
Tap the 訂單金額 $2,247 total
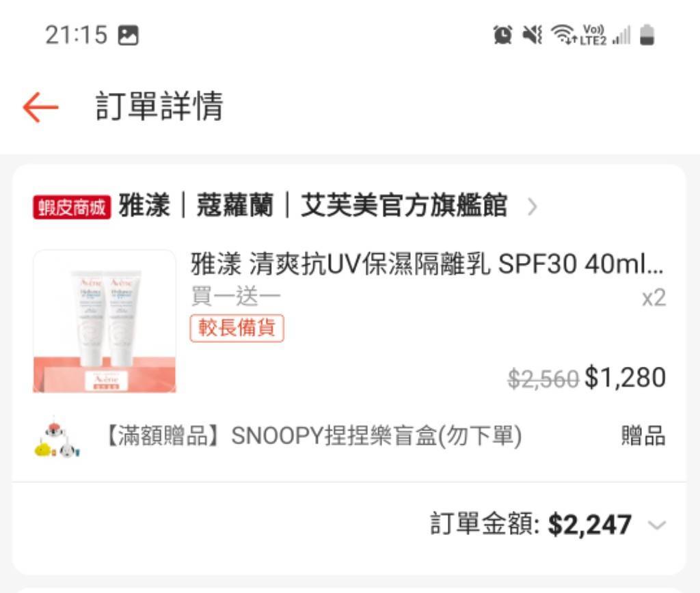coord(530,524)
